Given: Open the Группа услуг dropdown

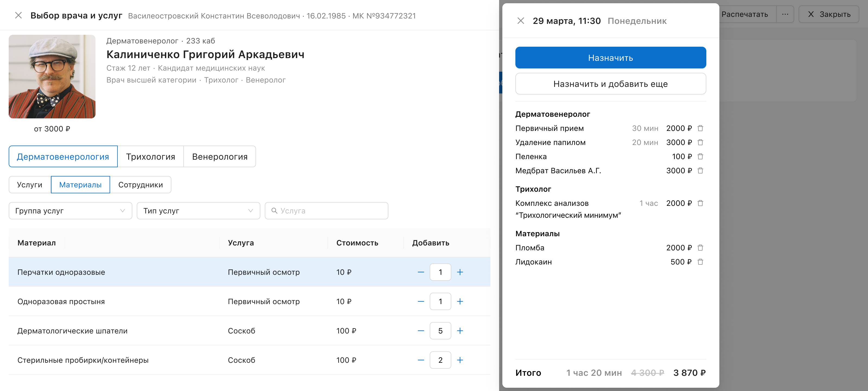Looking at the screenshot, I should (71, 210).
